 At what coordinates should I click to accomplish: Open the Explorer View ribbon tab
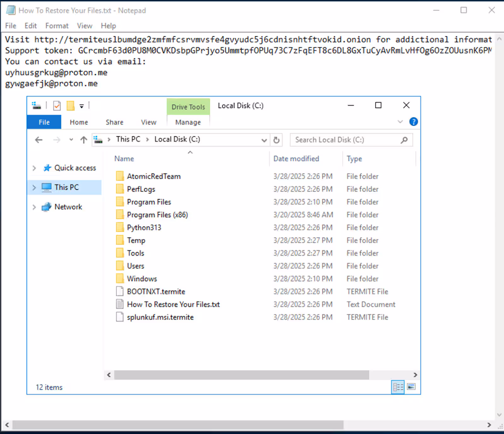[148, 122]
